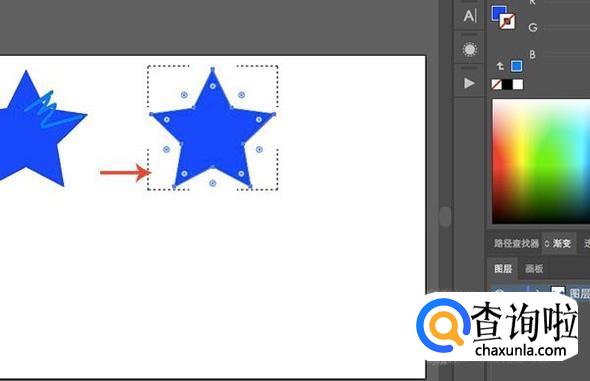
Task: Switch to the 路径查找器 tab
Action: click(516, 243)
